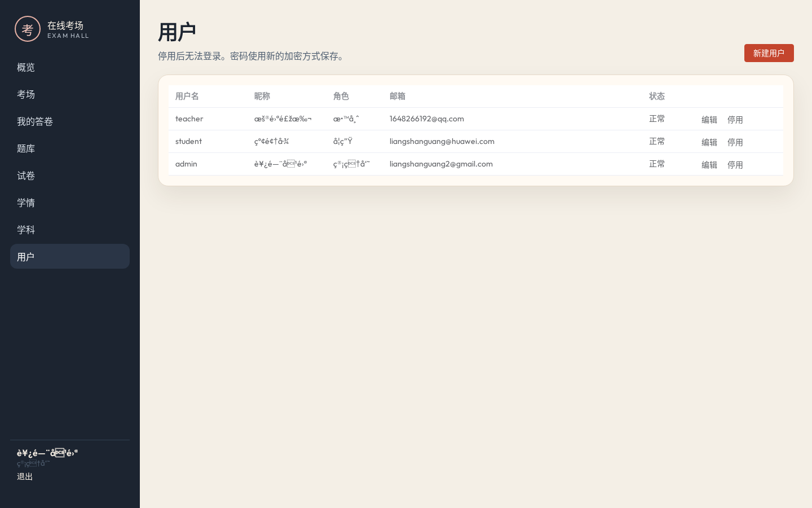This screenshot has height=508, width=812.
Task: Disable the teacher account with 停用
Action: point(735,120)
